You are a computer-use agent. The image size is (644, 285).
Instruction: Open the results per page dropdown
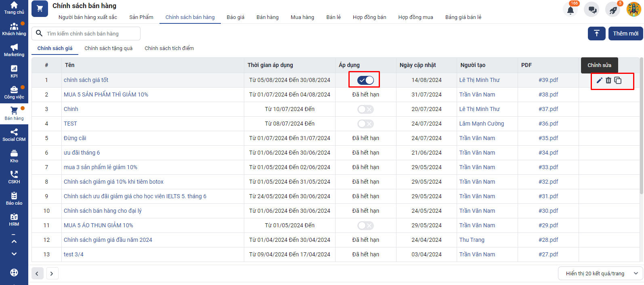click(x=600, y=273)
